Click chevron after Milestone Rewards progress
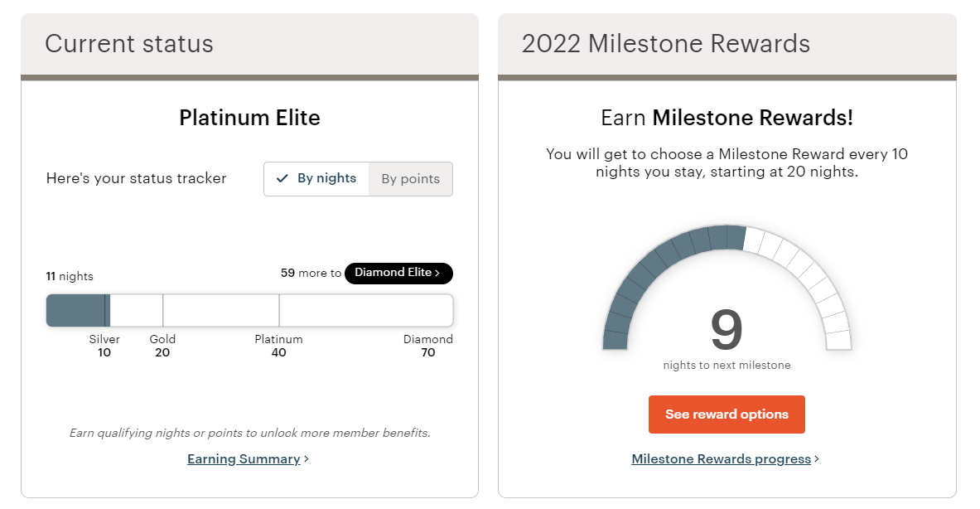This screenshot has height=509, width=980. 817,459
